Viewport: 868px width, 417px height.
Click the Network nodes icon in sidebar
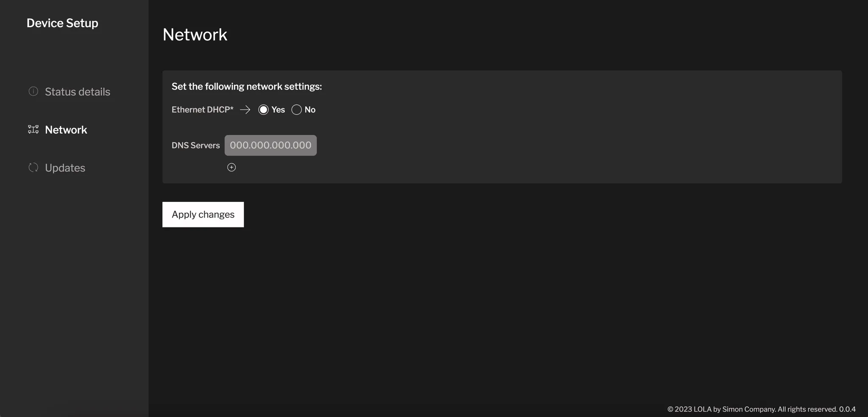[33, 129]
